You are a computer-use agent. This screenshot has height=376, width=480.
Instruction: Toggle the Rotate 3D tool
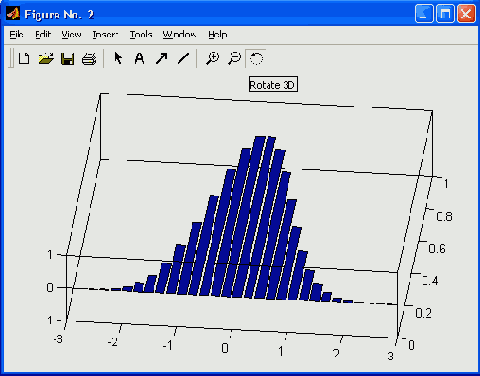pos(256,59)
